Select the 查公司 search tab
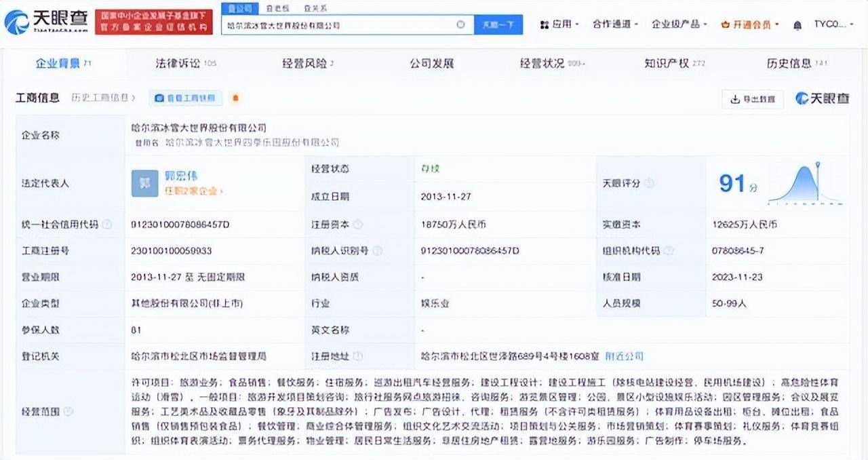This screenshot has height=460, width=868. [239, 8]
